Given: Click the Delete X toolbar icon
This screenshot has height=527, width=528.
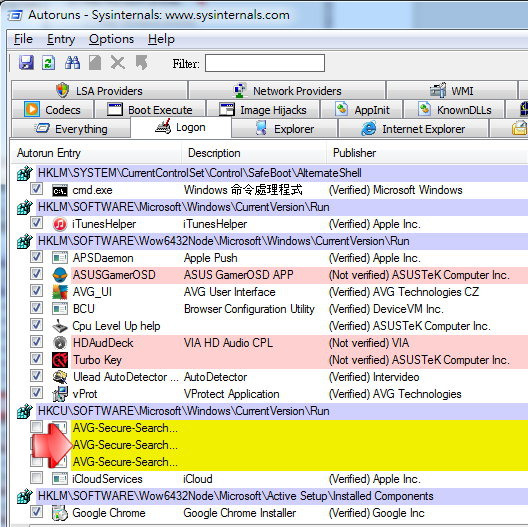Looking at the screenshot, I should coord(118,63).
